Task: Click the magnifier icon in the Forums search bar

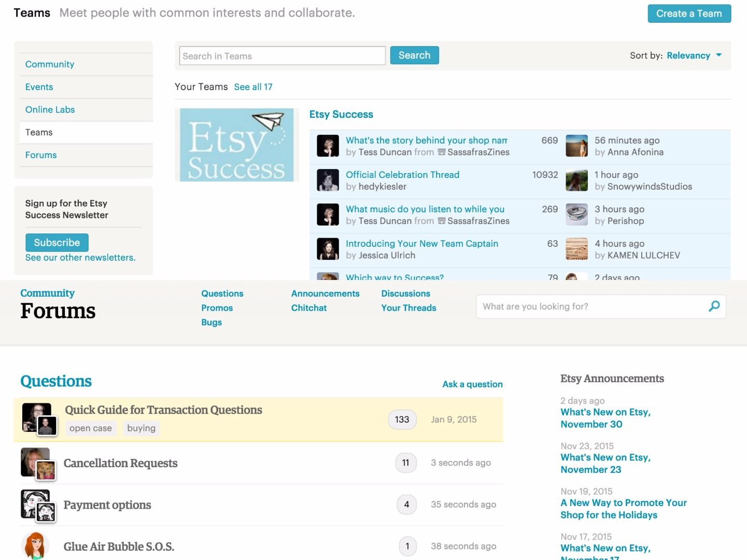Action: [714, 306]
